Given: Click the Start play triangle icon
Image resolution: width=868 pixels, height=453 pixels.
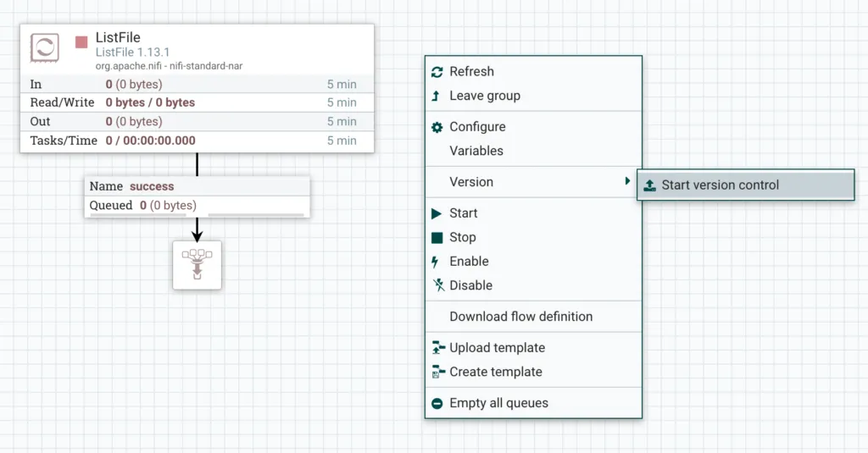Looking at the screenshot, I should tap(437, 213).
